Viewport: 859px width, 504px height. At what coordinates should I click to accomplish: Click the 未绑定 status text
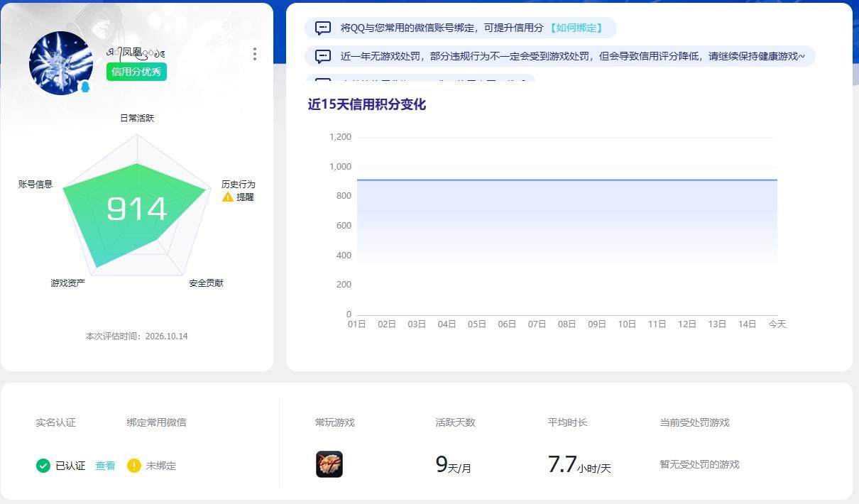coord(161,466)
